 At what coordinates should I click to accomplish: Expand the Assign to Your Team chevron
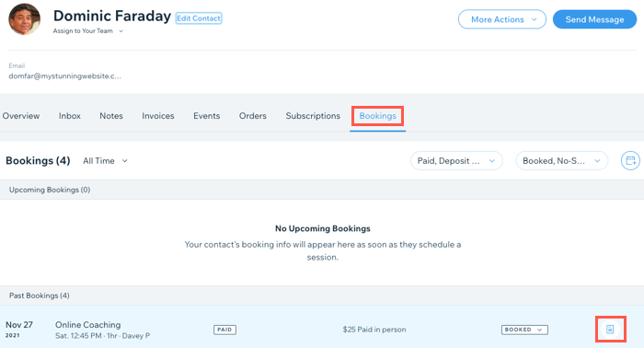click(x=121, y=31)
